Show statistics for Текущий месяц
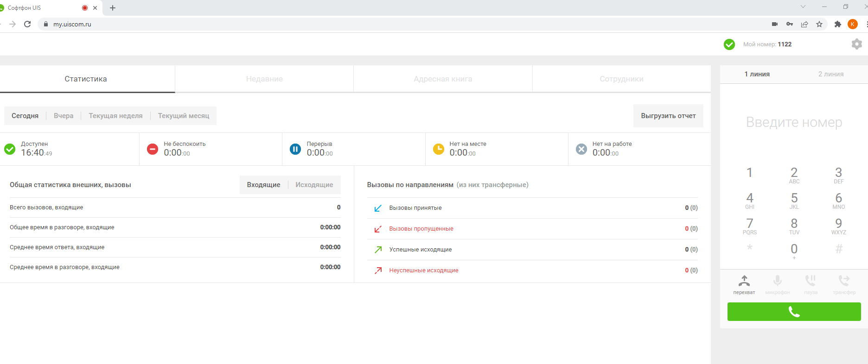The width and height of the screenshot is (868, 364). [184, 116]
